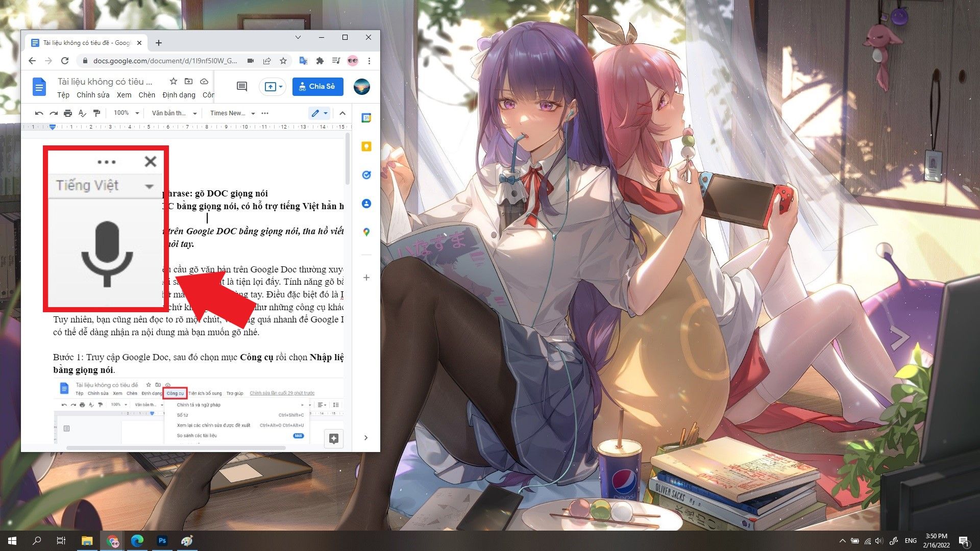Click the bookmark/star icon in address bar

283,61
